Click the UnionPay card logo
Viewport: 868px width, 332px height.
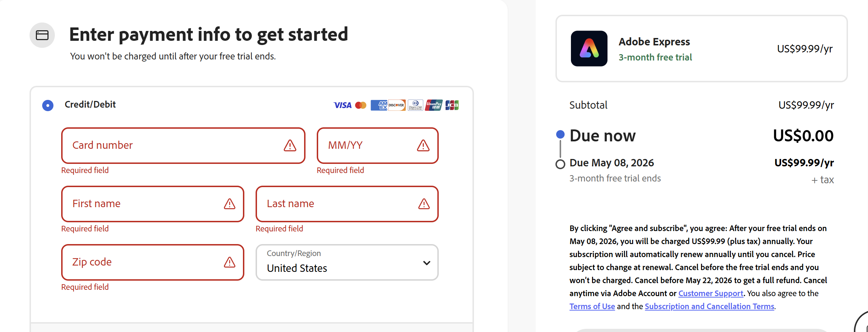click(x=433, y=105)
